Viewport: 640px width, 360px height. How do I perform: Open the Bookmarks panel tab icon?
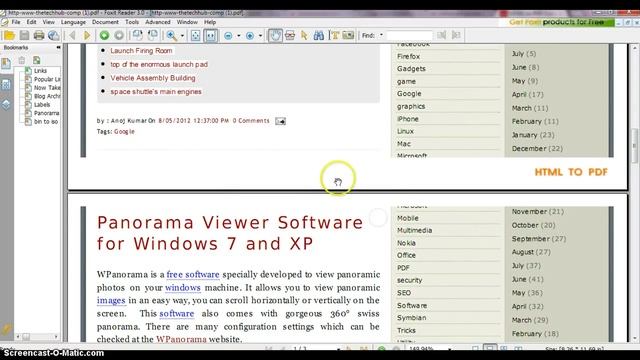point(6,63)
